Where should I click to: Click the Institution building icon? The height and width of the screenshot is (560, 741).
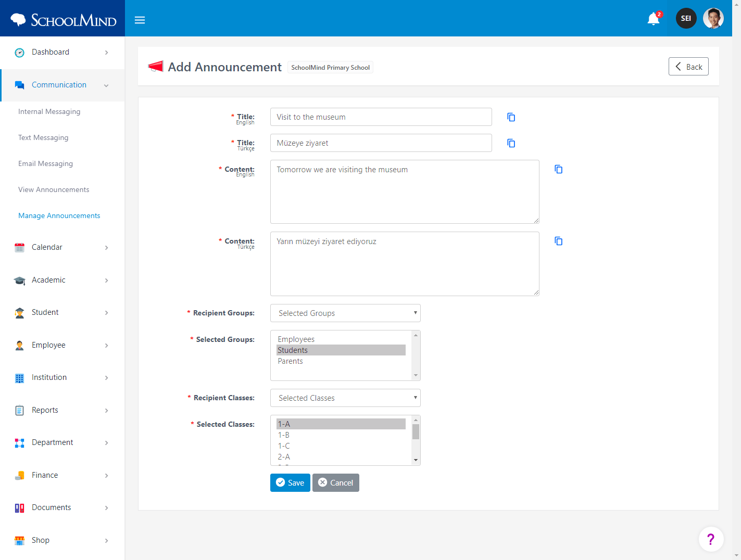click(x=19, y=378)
